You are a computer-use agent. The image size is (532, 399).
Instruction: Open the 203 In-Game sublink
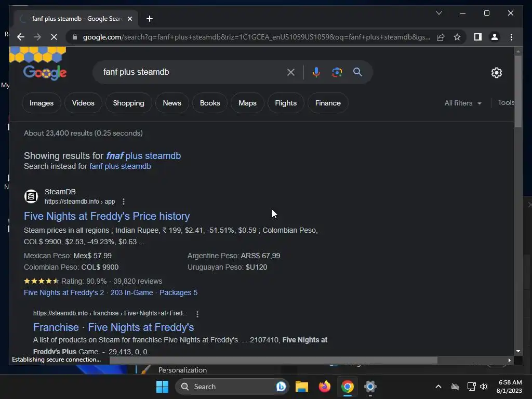pyautogui.click(x=131, y=292)
